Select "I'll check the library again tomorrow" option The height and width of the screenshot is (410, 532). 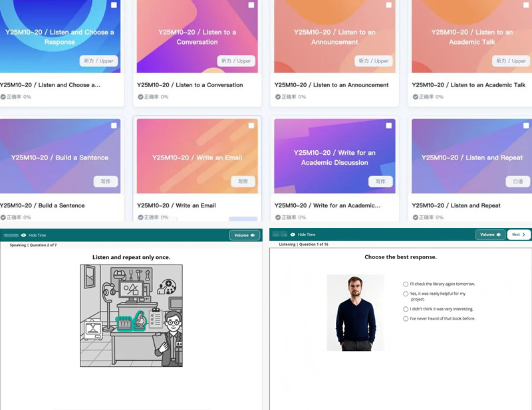pos(406,284)
